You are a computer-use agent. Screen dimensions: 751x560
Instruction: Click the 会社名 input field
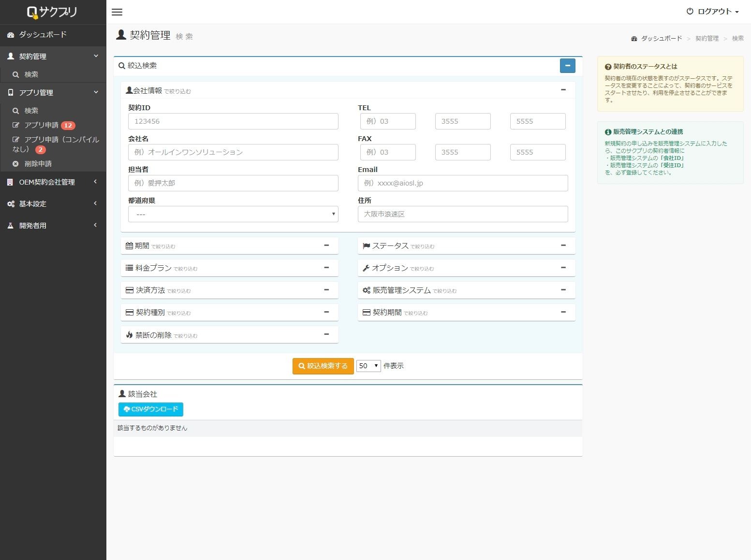click(x=233, y=152)
